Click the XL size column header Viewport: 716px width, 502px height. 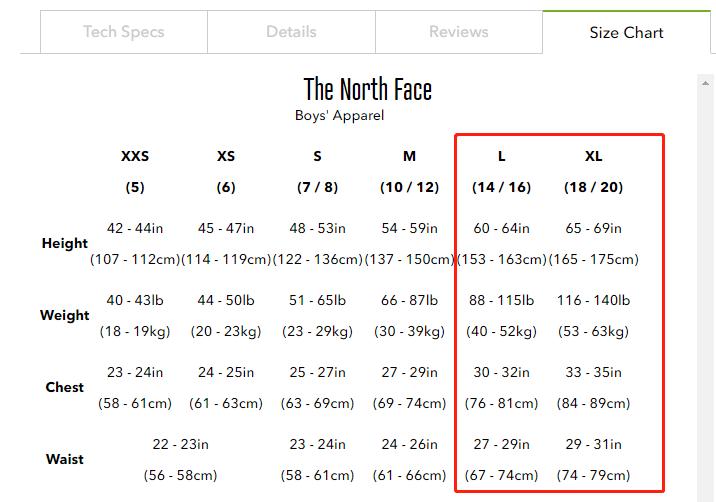pos(594,156)
